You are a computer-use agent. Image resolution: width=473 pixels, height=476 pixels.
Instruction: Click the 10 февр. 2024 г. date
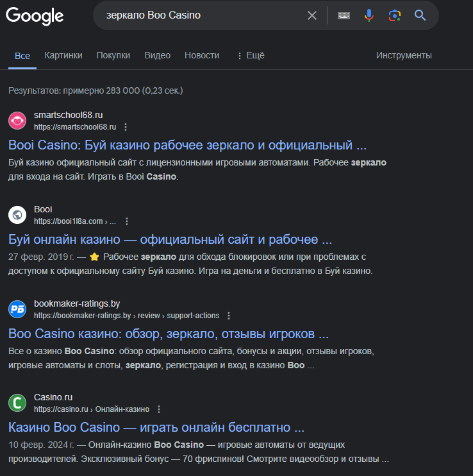pos(41,445)
